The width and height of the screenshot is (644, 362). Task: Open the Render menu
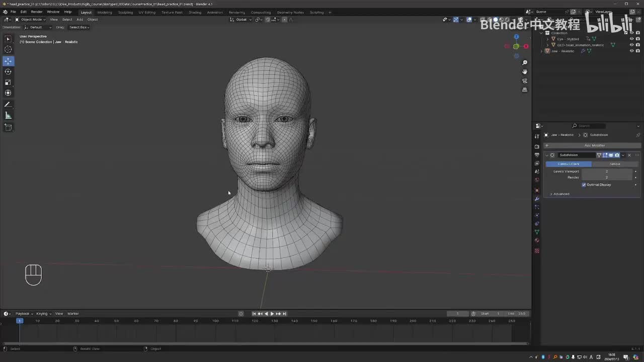pyautogui.click(x=37, y=12)
